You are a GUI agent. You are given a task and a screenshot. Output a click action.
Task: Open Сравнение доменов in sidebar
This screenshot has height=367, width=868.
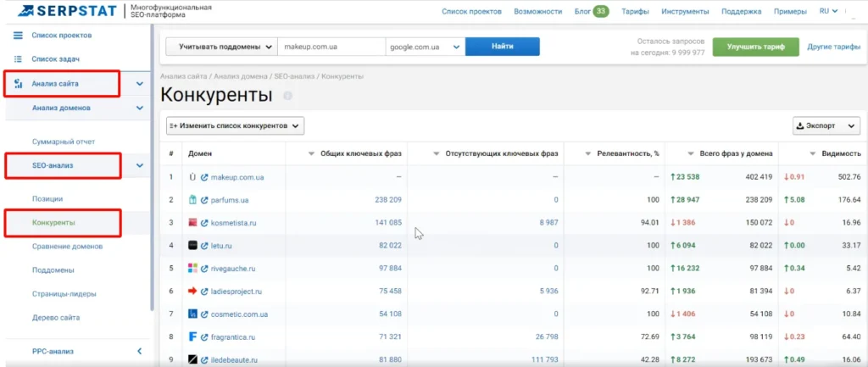[x=68, y=247]
